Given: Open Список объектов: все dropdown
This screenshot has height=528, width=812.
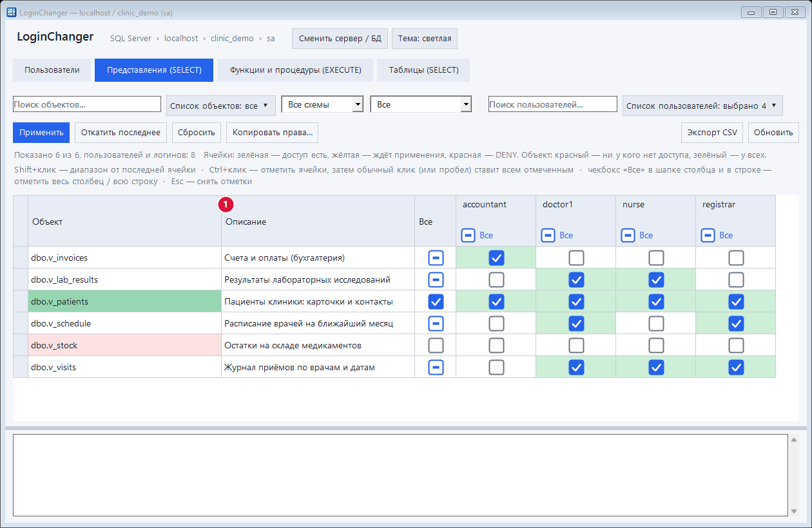Looking at the screenshot, I should click(221, 106).
